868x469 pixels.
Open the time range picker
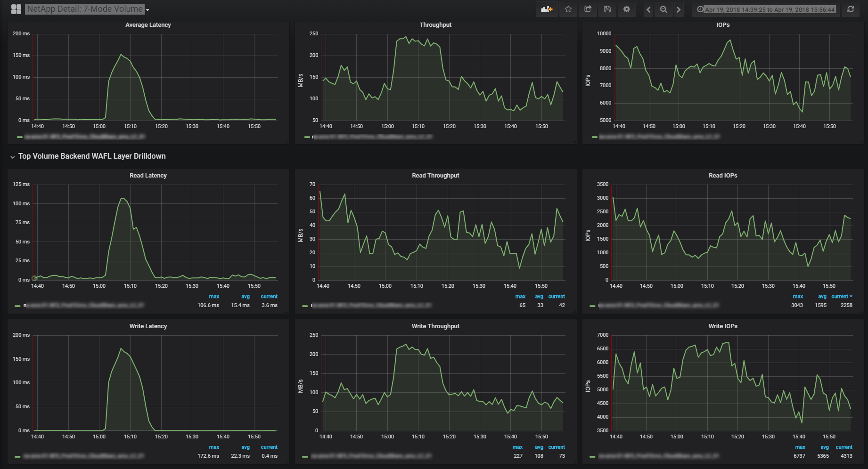pos(766,9)
